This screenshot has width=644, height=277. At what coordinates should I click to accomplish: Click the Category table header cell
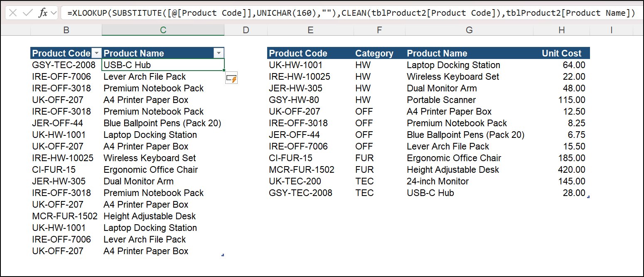click(x=379, y=53)
